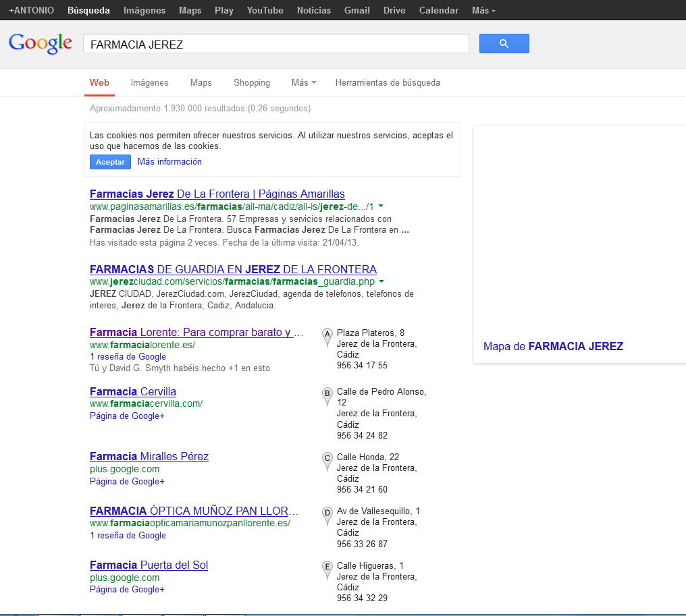
Task: Open the Farmacia Cervilla result
Action: pyautogui.click(x=133, y=391)
